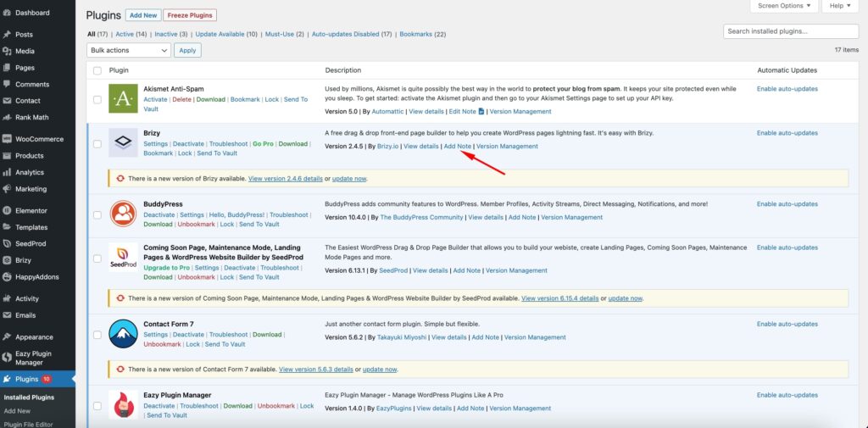Click the Pages icon in sidebar
This screenshot has width=868, height=428.
[7, 68]
